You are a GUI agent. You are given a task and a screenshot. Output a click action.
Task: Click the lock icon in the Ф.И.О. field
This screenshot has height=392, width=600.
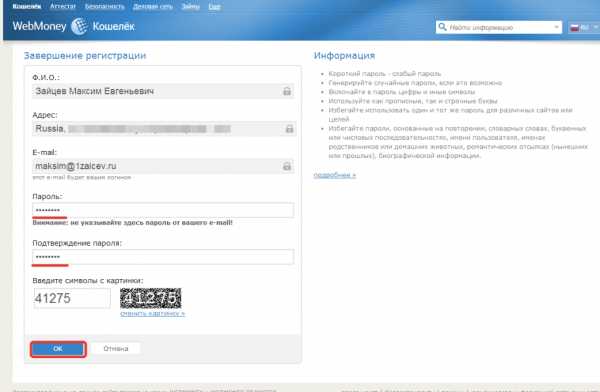287,91
